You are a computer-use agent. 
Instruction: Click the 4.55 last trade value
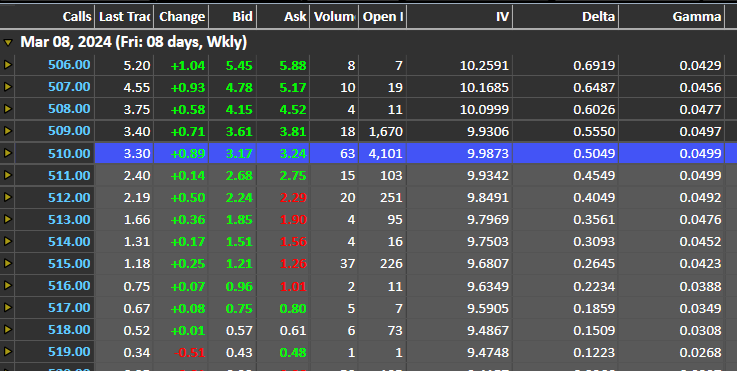pyautogui.click(x=137, y=87)
